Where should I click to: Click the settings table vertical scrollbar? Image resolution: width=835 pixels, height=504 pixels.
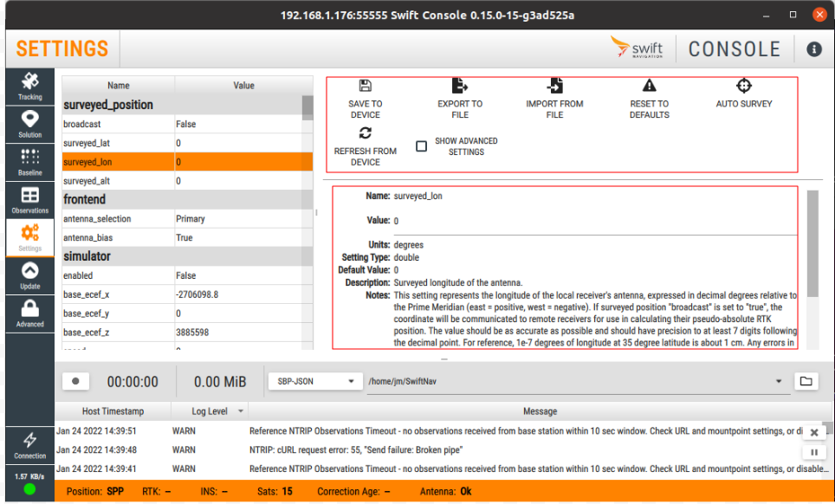click(x=307, y=107)
